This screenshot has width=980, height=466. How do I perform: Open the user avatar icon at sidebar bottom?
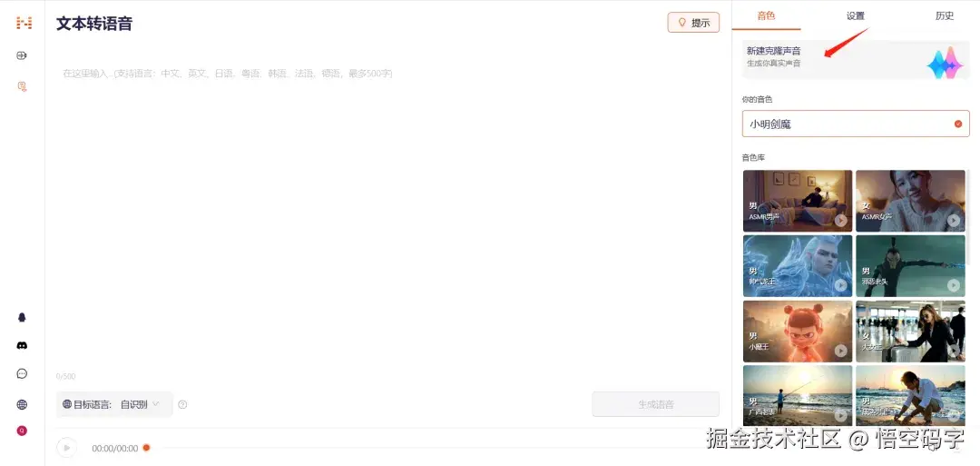point(22,431)
